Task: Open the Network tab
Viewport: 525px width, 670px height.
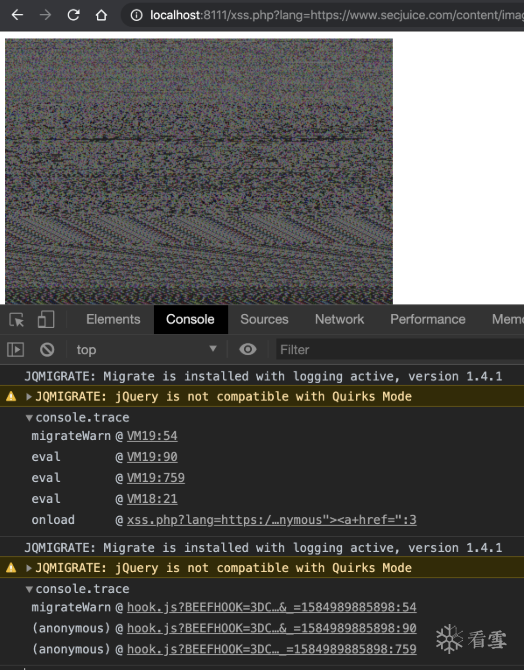Action: 340,320
